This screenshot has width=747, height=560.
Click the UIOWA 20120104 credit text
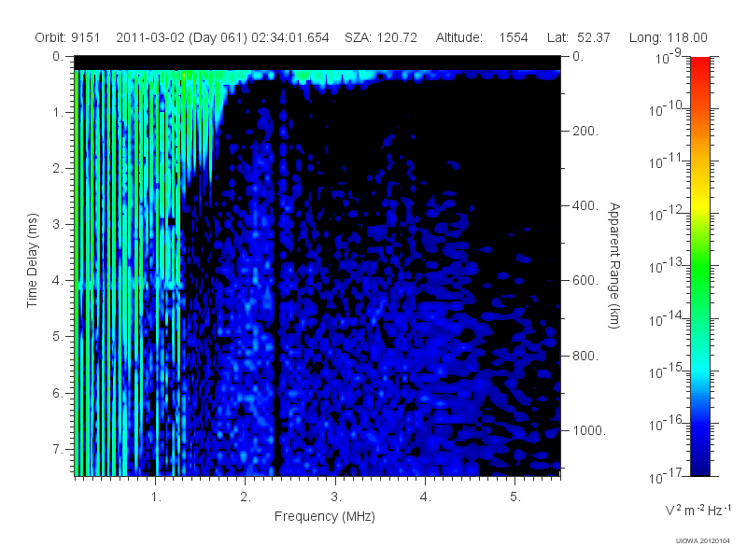pos(703,540)
